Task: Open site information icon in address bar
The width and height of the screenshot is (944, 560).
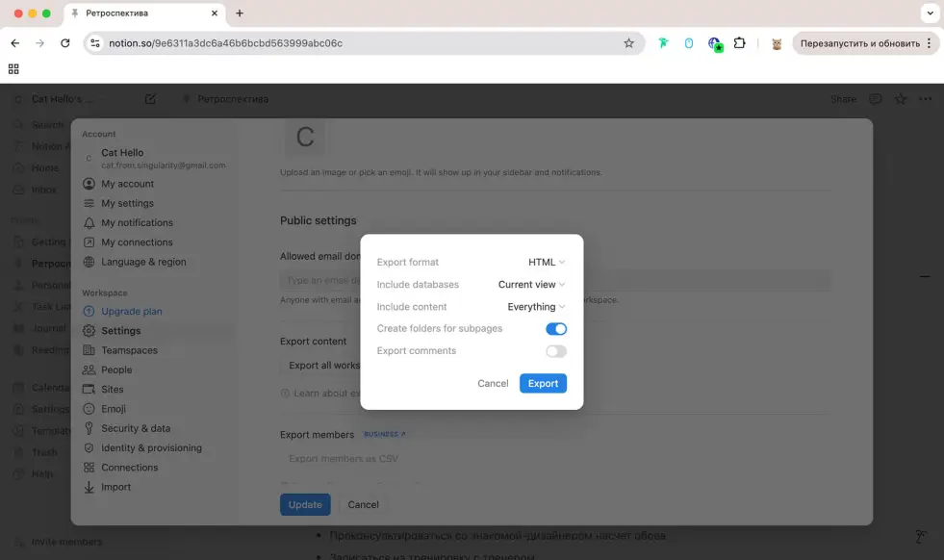Action: coord(94,43)
